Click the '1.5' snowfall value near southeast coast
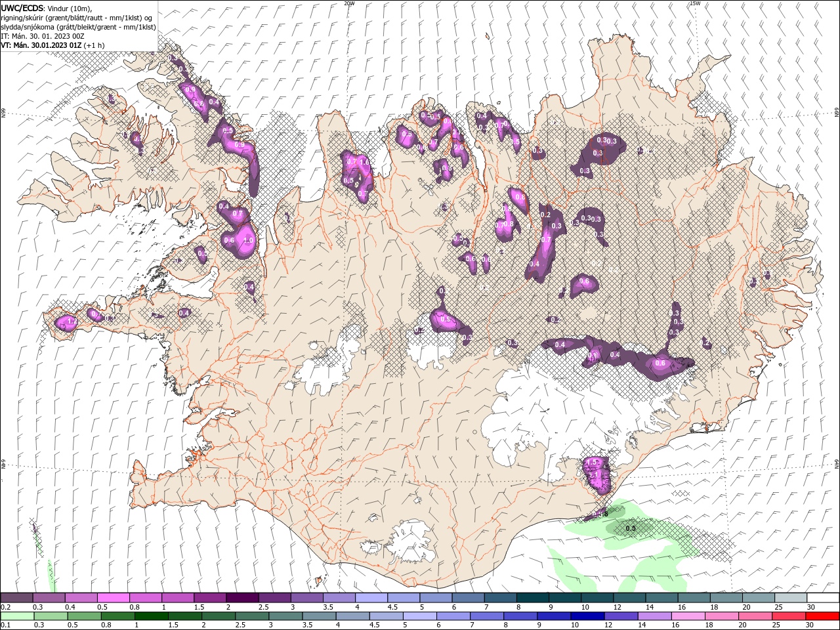The height and width of the screenshot is (630, 840). coord(591,462)
